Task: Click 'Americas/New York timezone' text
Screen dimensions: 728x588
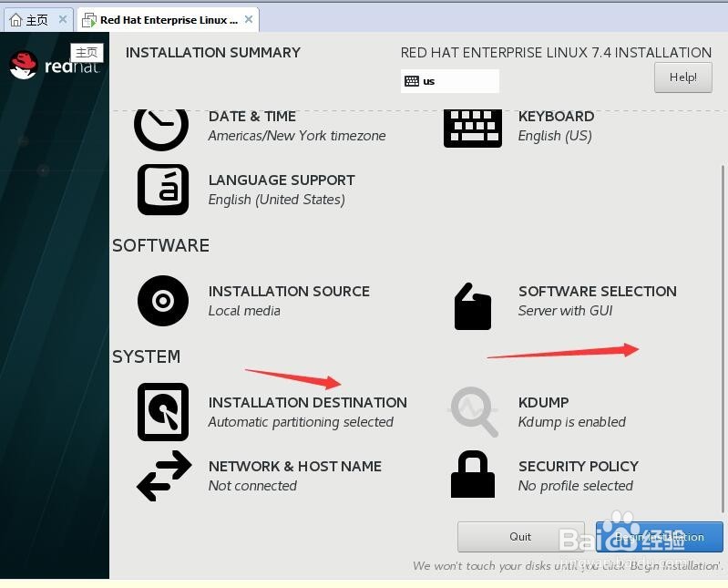Action: click(297, 136)
